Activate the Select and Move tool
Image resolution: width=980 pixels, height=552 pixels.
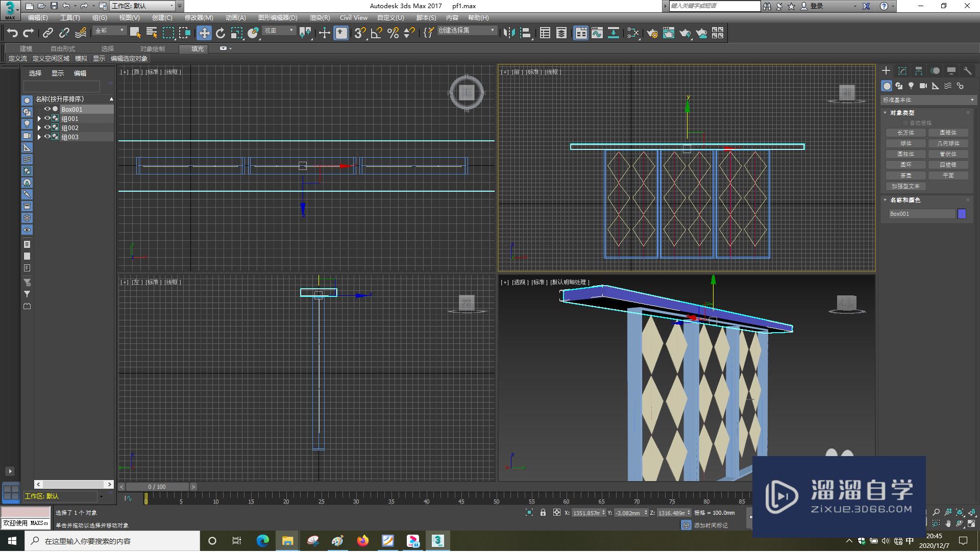pyautogui.click(x=204, y=33)
